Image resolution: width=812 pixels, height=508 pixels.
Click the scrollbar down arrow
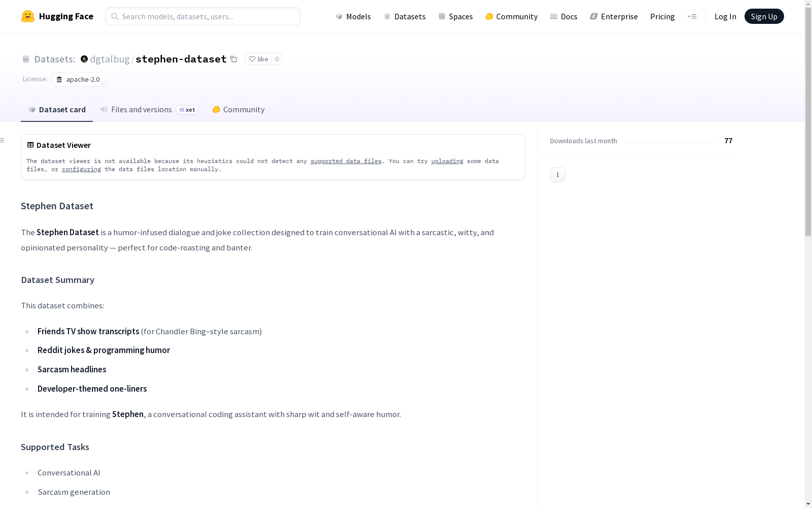(808, 504)
